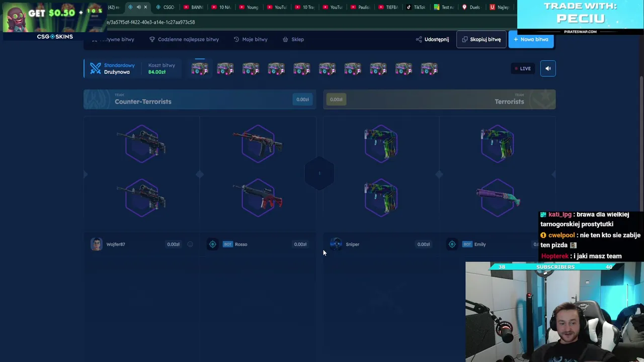This screenshot has height=362, width=644.
Task: Mute the active browser tab speaker icon
Action: tap(138, 7)
